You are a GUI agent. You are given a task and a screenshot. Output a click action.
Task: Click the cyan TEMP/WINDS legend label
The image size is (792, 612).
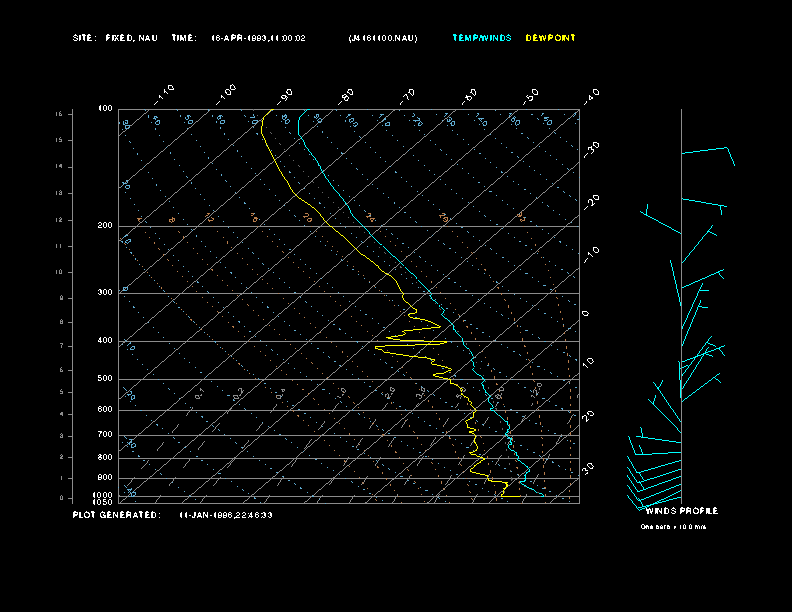coord(481,38)
